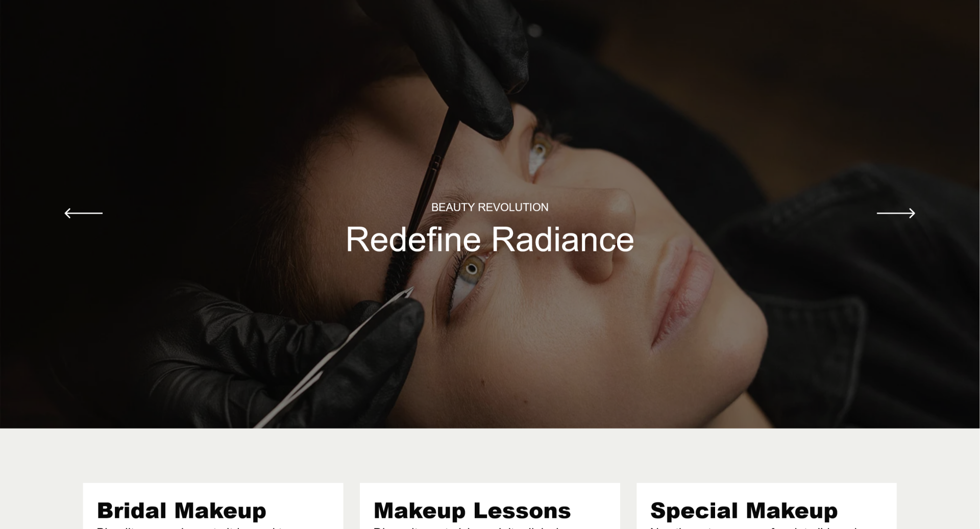Advance to next slide with right arrow
The height and width of the screenshot is (529, 980).
(896, 213)
